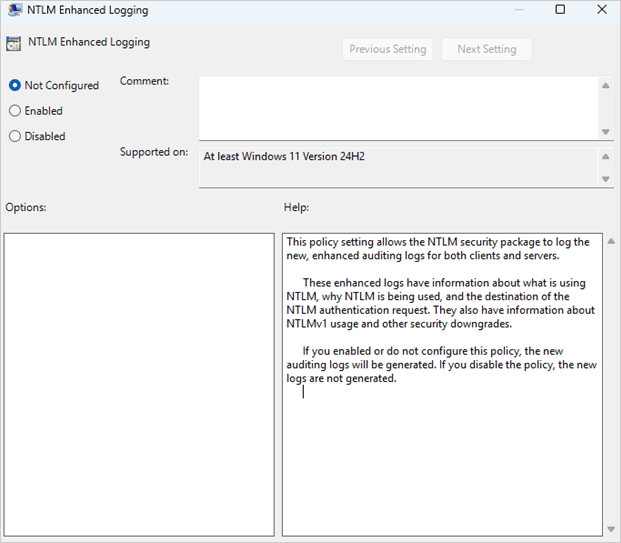Click the Help paragraph beginning 'If you enabled'
Screen dimensions: 621x543
click(x=442, y=364)
